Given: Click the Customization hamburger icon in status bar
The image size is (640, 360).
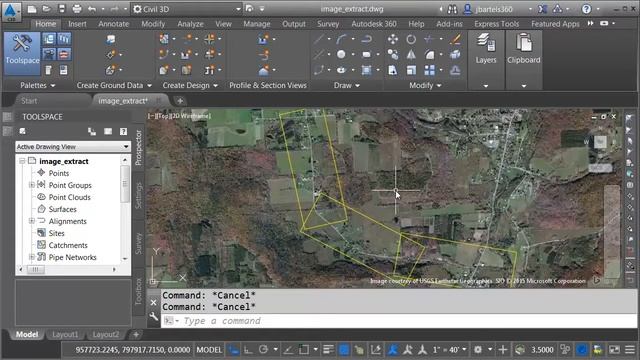Looking at the screenshot, I should [x=630, y=350].
